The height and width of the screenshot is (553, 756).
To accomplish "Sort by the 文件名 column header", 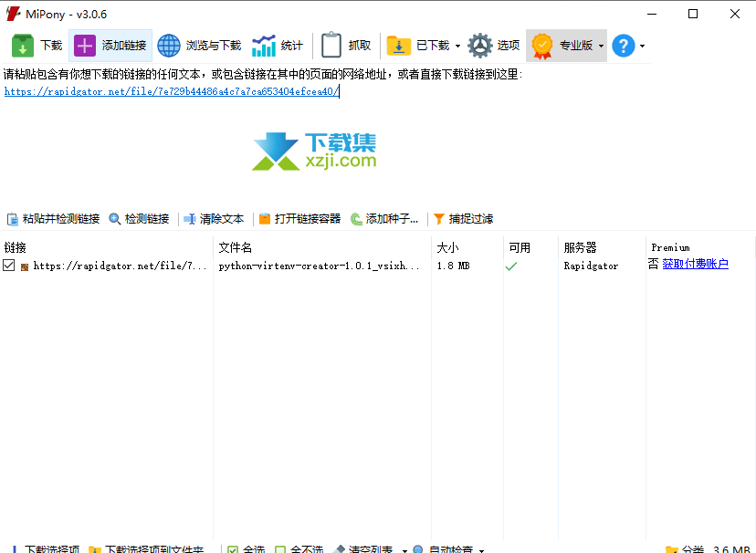I will click(236, 247).
